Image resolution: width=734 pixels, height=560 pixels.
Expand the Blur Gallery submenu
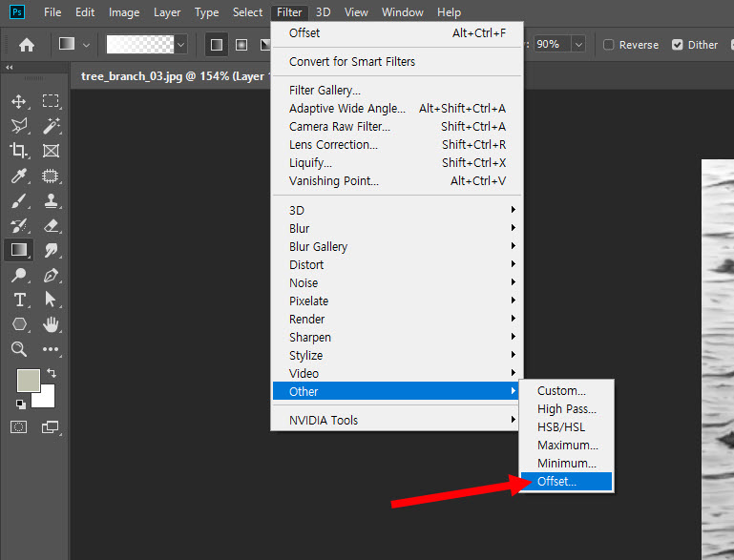click(x=397, y=246)
